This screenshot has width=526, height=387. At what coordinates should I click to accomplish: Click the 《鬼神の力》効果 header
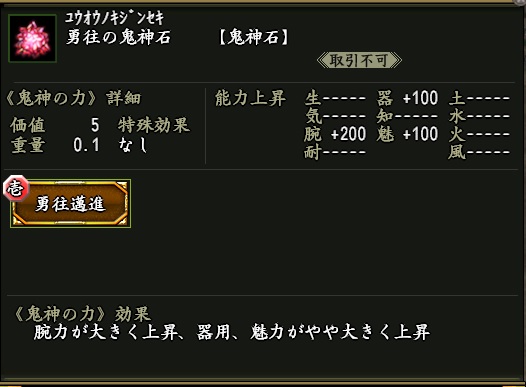[82, 314]
